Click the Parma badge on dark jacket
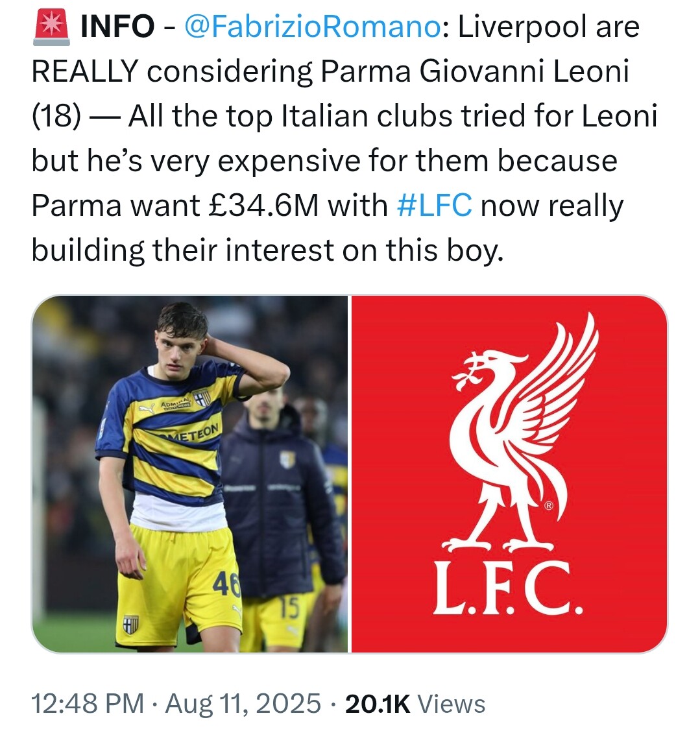Viewport: 700px width, 731px height. tap(287, 459)
